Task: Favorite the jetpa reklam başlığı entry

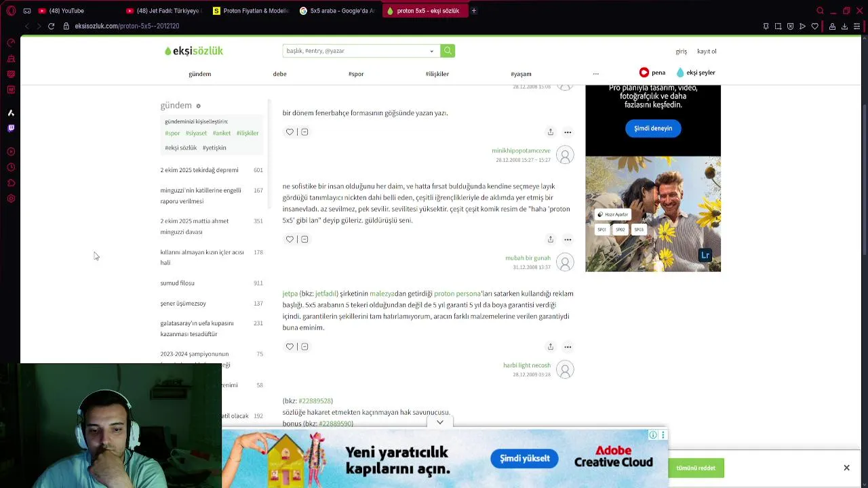Action: click(x=290, y=346)
